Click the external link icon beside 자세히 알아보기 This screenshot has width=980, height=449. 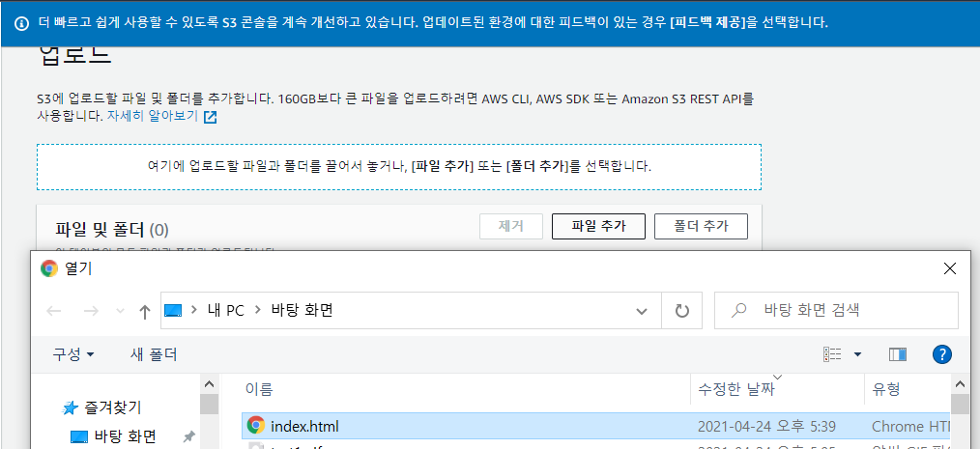click(211, 117)
